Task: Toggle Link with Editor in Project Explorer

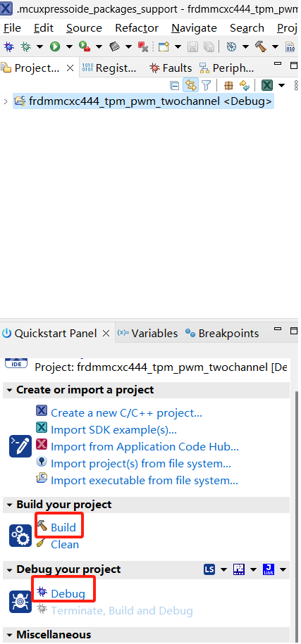Action: [x=190, y=85]
